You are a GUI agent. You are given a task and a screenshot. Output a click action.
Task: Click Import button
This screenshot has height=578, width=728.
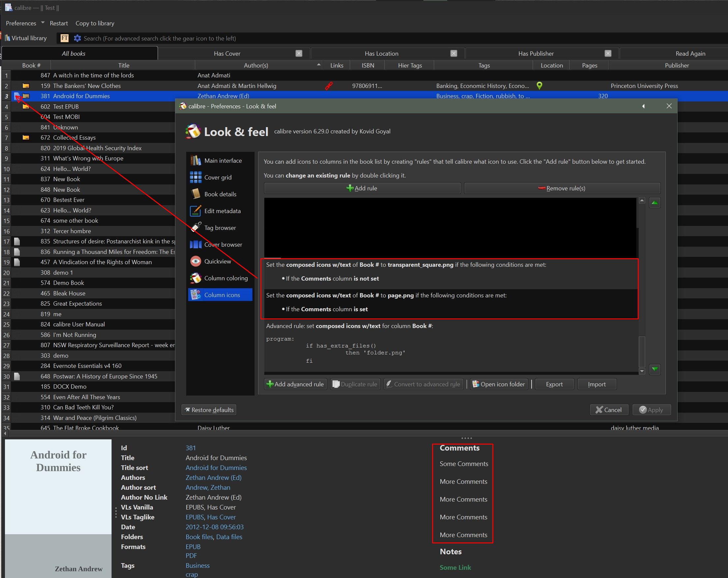tap(597, 384)
